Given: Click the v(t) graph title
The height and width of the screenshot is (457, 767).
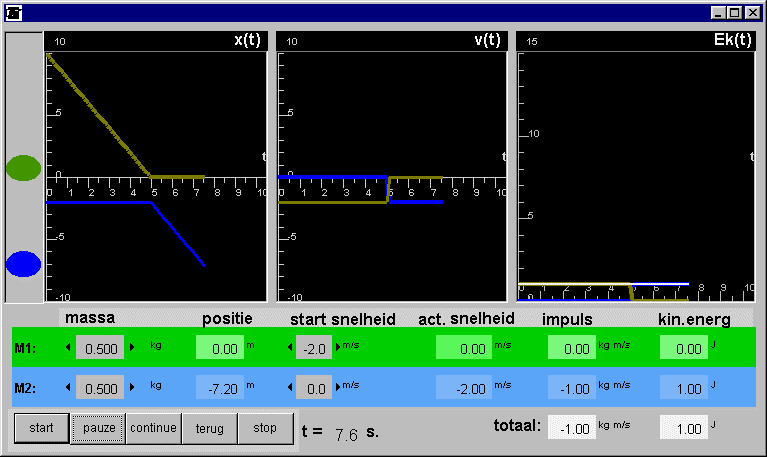Looking at the screenshot, I should [x=488, y=40].
